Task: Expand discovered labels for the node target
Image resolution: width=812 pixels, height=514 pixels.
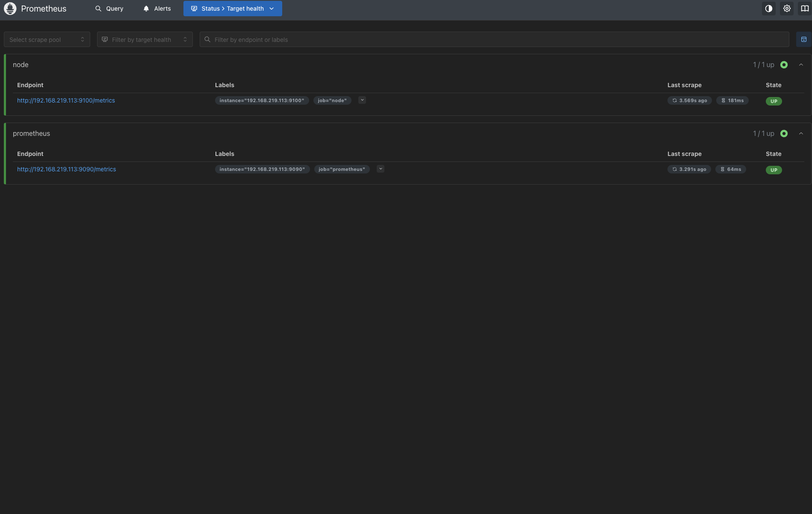Action: coord(362,100)
